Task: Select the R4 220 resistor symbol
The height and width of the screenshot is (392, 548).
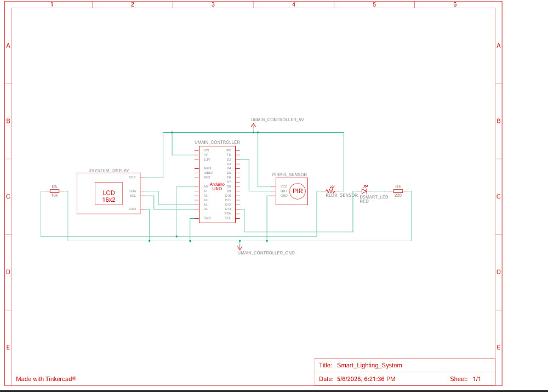Action: coord(398,191)
